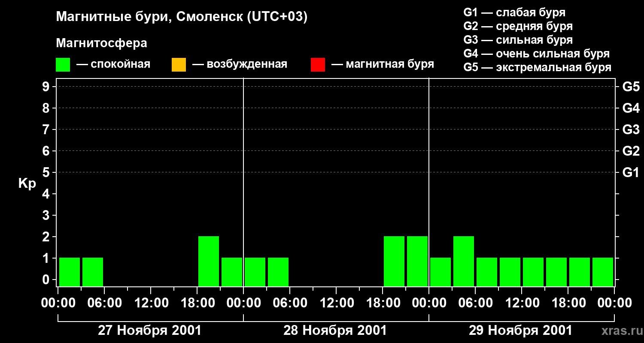The height and width of the screenshot is (343, 644).
Task: Click the xras.ru watermark link
Action: tap(620, 331)
